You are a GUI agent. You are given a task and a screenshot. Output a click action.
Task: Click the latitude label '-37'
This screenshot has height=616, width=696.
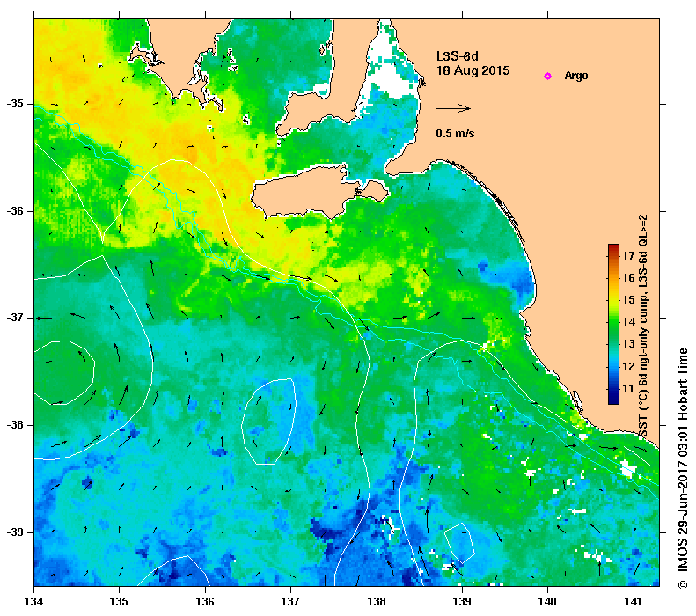point(15,318)
